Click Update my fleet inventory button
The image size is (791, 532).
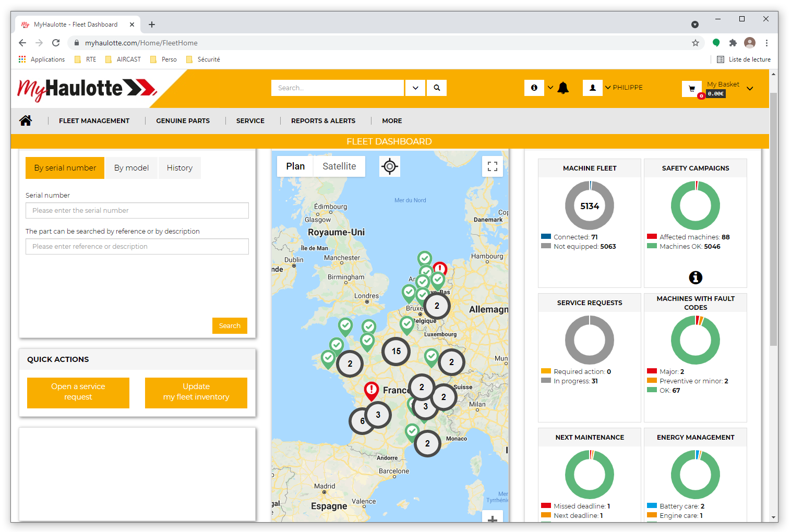coord(196,392)
